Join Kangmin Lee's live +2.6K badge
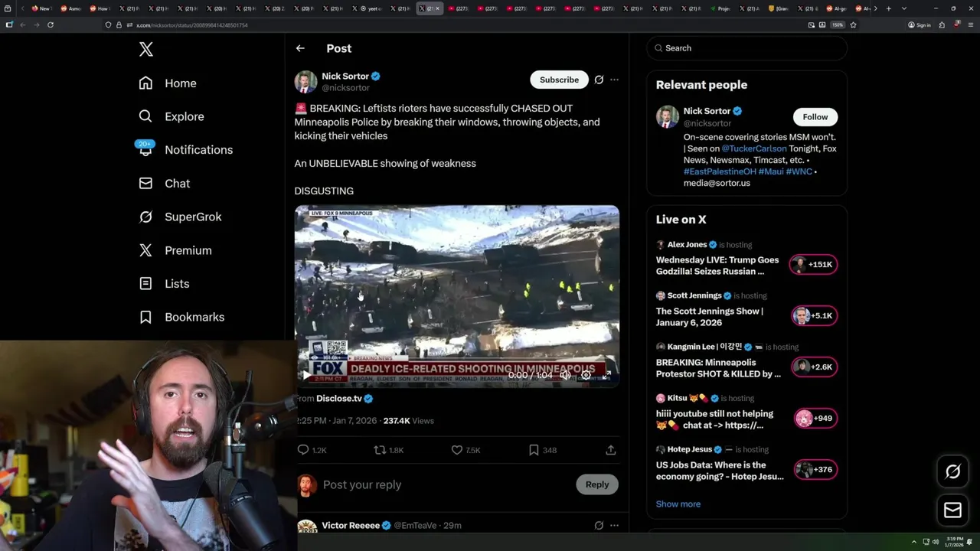 (813, 367)
